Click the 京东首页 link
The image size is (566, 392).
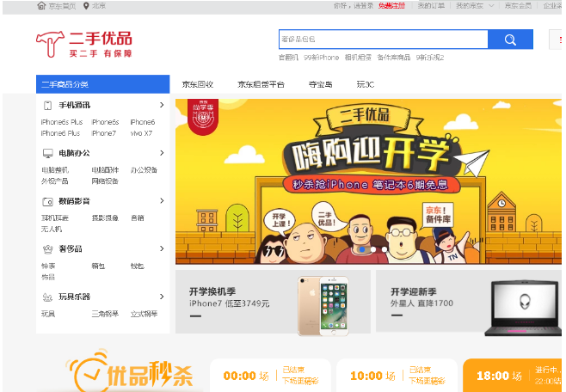[62, 6]
